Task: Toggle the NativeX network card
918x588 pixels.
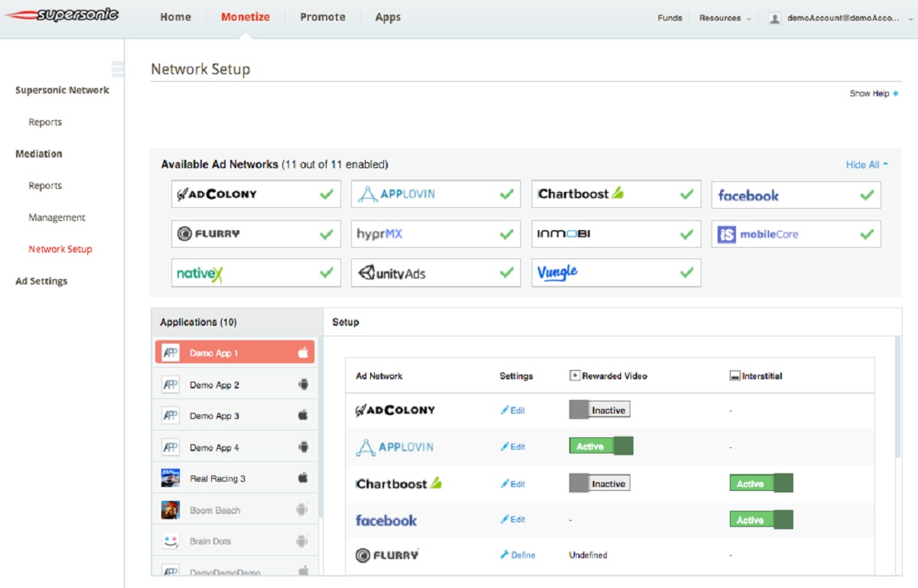Action: click(x=256, y=273)
